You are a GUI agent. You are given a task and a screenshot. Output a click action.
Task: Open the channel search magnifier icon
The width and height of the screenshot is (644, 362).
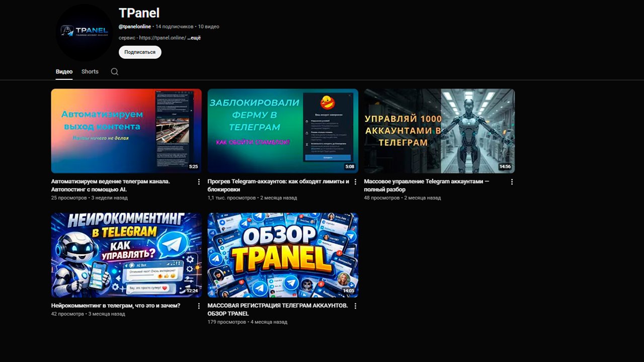click(115, 71)
